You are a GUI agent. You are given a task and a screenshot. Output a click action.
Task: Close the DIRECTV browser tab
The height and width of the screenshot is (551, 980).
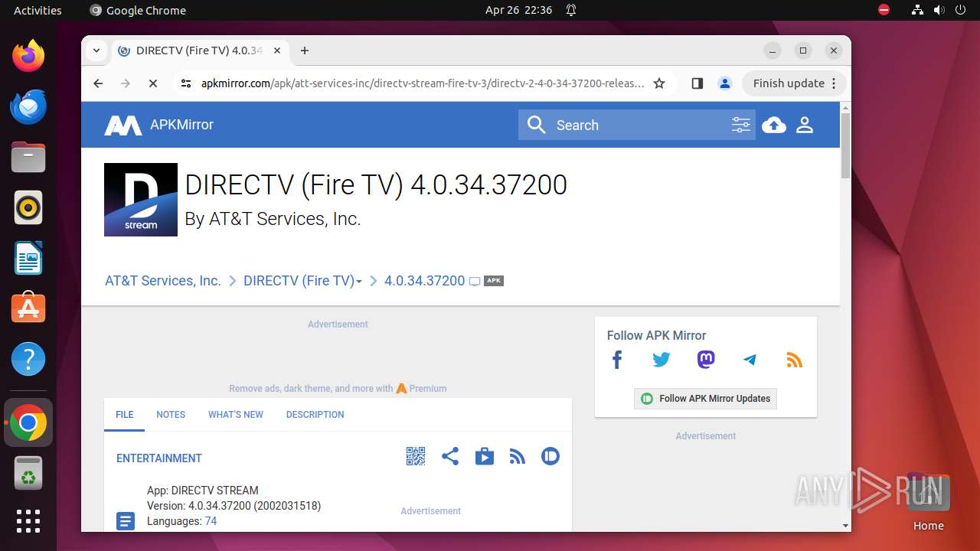click(277, 51)
